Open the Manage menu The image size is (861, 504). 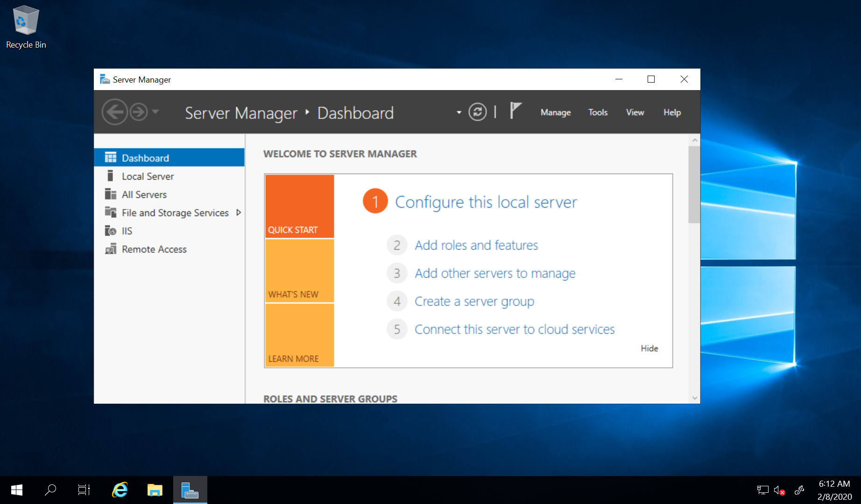[x=556, y=112]
